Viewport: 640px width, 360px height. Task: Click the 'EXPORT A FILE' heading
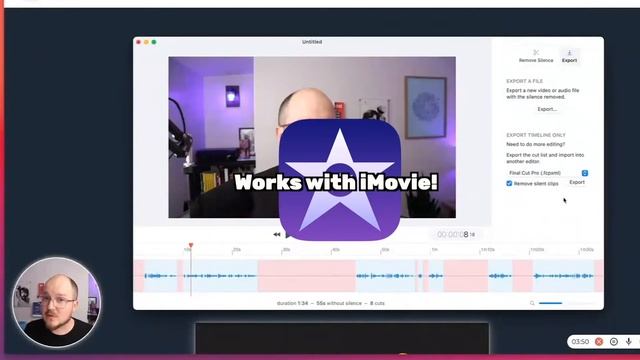pos(524,81)
